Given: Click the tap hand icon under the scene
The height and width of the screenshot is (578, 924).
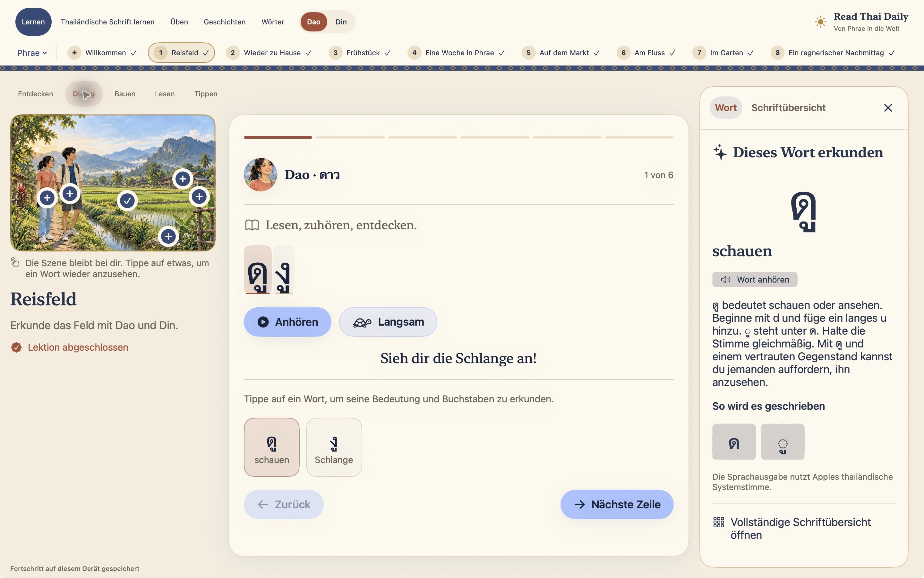Looking at the screenshot, I should pyautogui.click(x=15, y=262).
